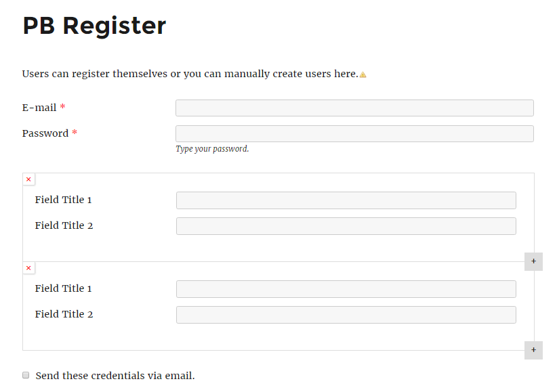Viewport: 557px width, 392px height.
Task: Remove the first repeater group with red X
Action: (x=28, y=179)
